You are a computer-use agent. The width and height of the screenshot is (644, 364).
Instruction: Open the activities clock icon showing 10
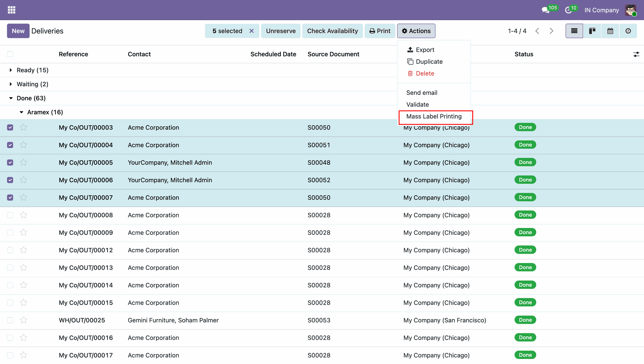click(568, 10)
